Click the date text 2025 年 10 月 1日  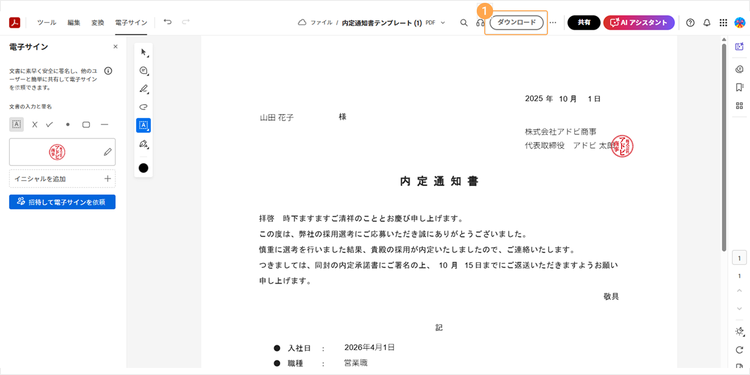coord(562,99)
